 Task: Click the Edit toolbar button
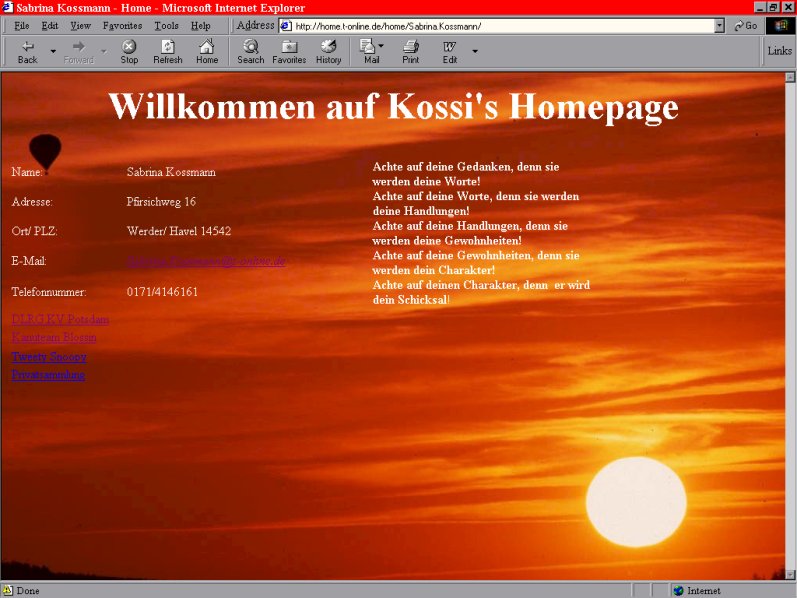point(450,51)
